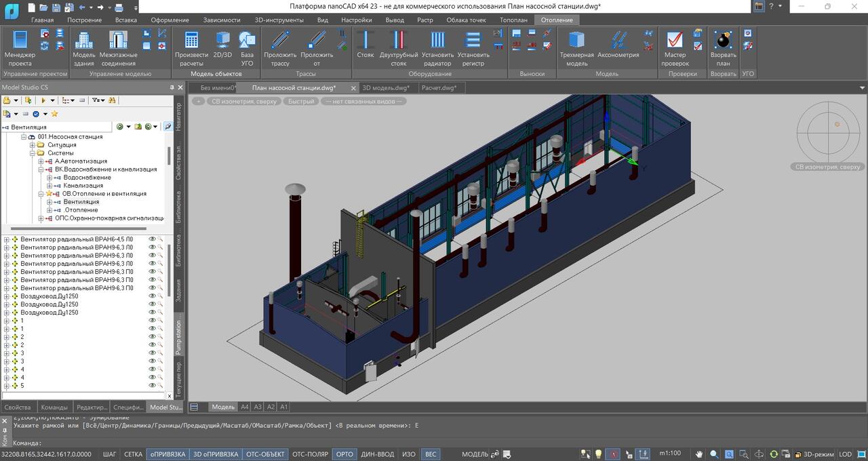
Task: Collapse the Системы folder node
Action: point(32,153)
